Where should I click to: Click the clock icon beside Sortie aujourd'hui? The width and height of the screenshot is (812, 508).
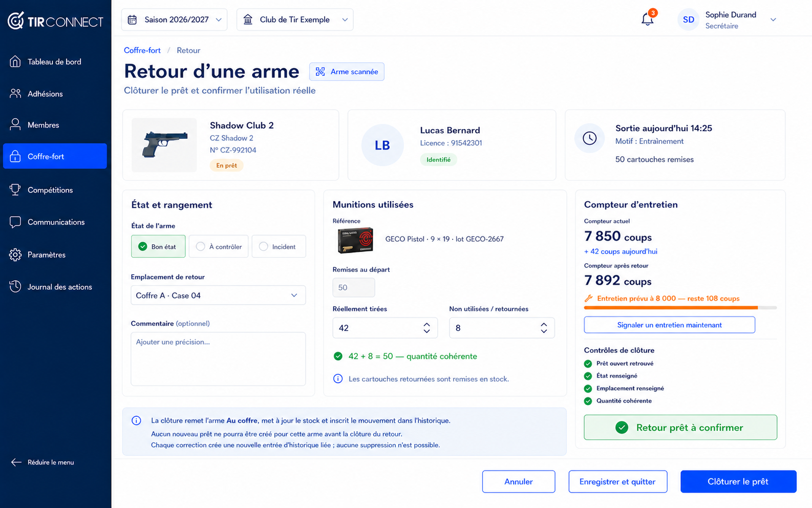point(589,138)
